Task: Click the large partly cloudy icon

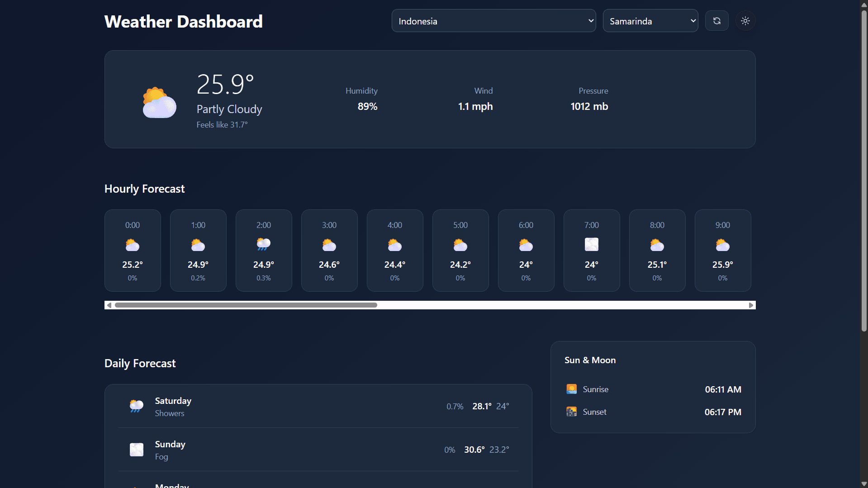Action: coord(159,103)
